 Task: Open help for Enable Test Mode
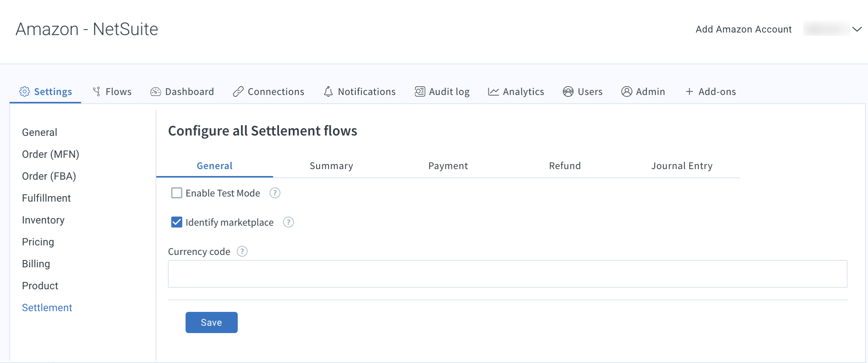coord(275,193)
